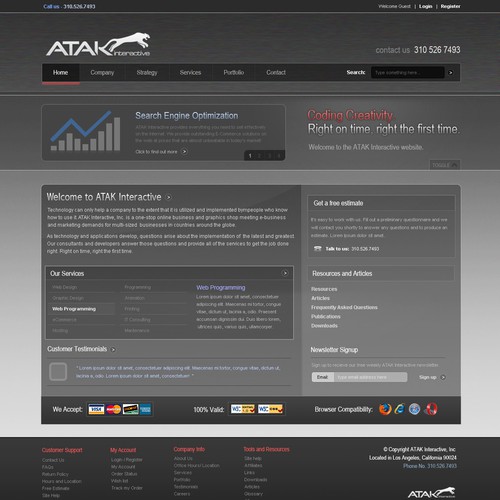Click the newsletter email address field
The width and height of the screenshot is (500, 500).
(370, 377)
